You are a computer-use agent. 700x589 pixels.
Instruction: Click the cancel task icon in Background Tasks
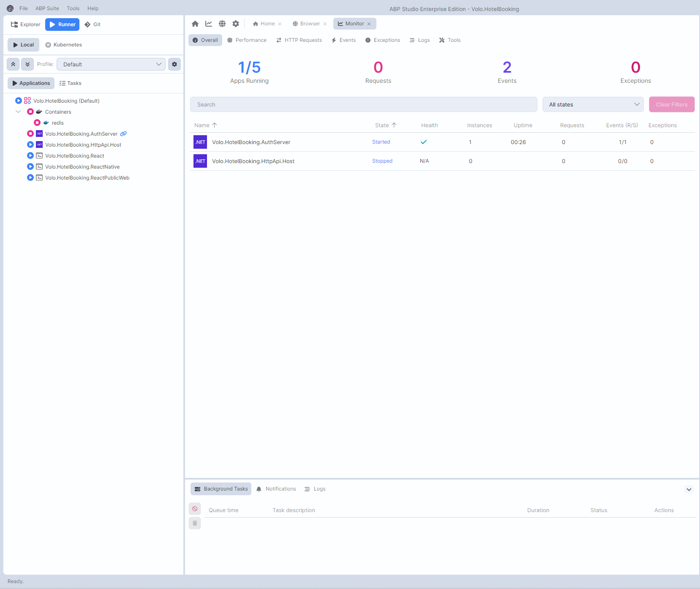195,509
